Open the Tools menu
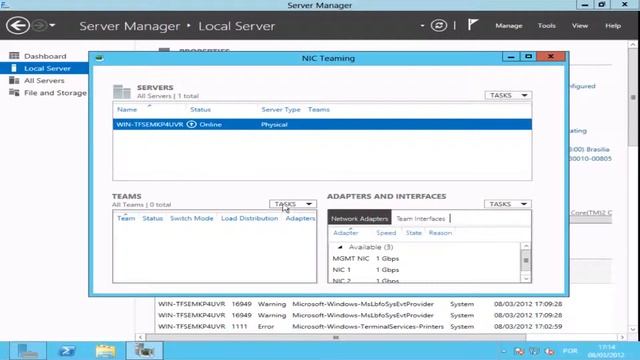 [547, 26]
